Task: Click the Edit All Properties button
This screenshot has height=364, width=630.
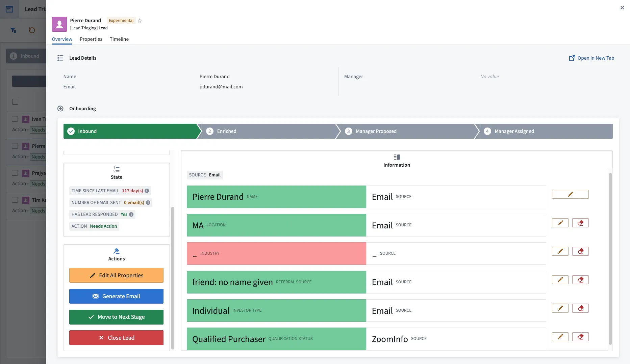Action: [116, 275]
